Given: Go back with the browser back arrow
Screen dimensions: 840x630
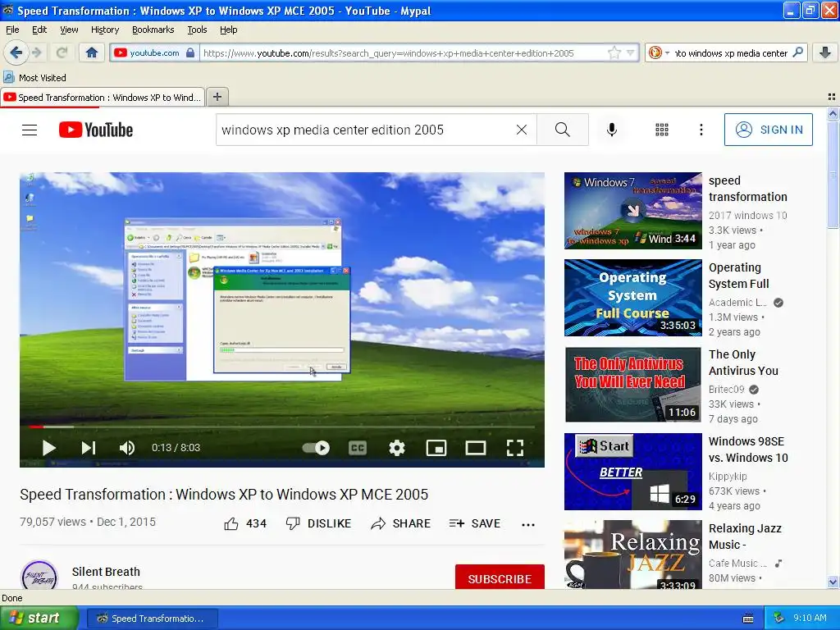Looking at the screenshot, I should pos(16,52).
